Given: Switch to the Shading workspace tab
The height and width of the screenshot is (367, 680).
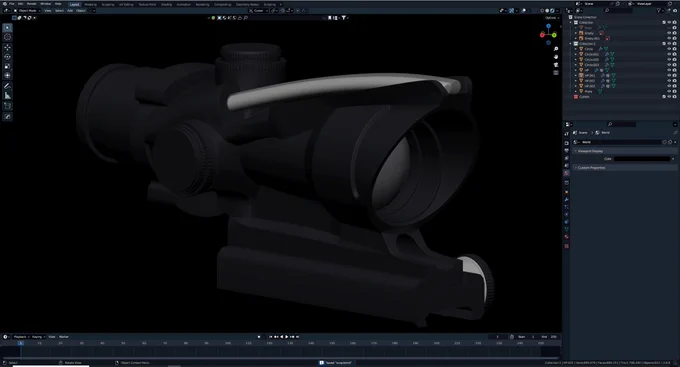Looking at the screenshot, I should (166, 4).
